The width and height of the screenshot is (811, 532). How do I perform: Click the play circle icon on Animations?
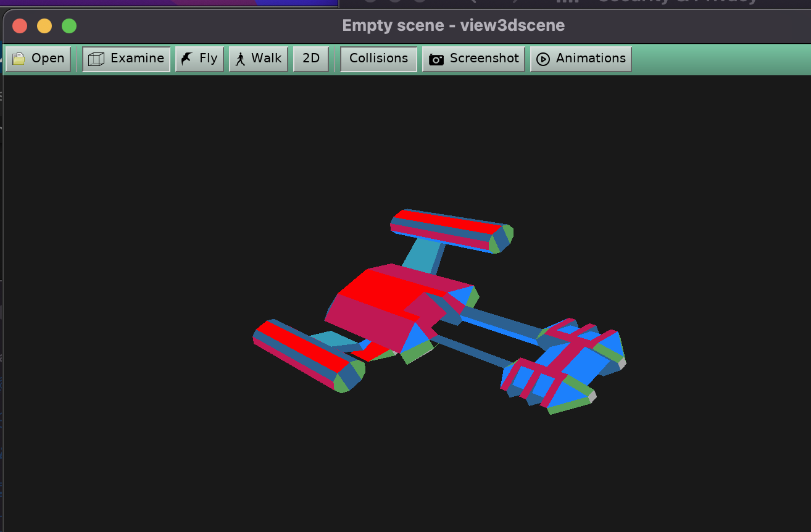tap(543, 59)
